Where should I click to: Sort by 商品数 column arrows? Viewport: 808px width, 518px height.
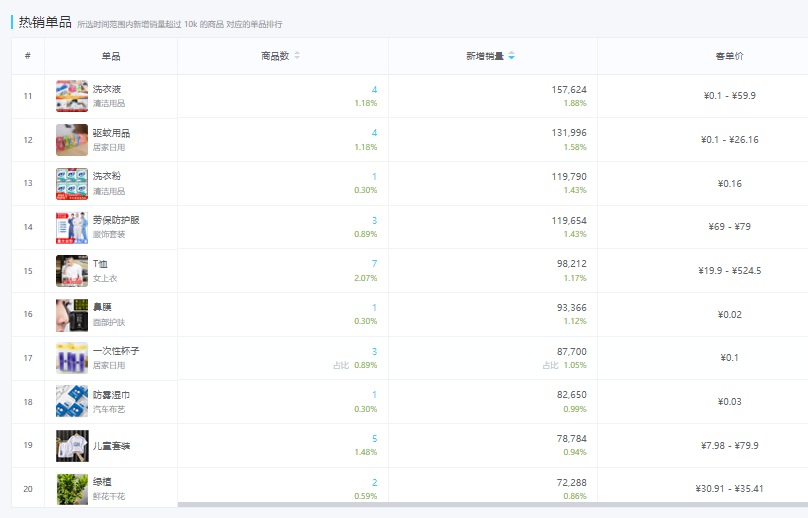[x=297, y=56]
